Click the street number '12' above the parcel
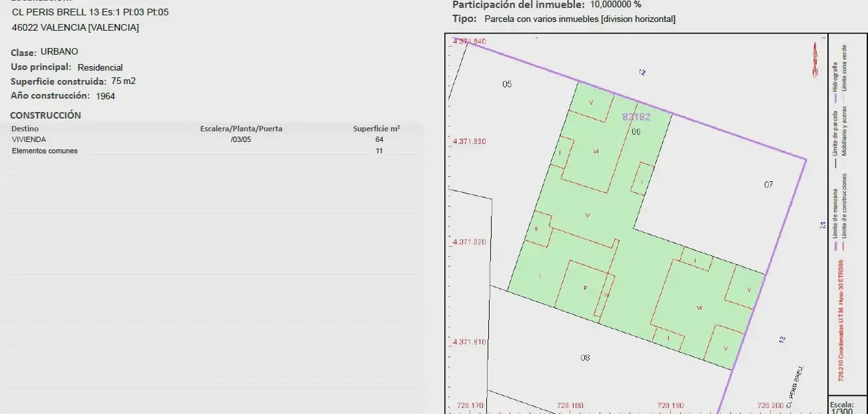Viewport: 868px width, 414px height. tap(642, 71)
